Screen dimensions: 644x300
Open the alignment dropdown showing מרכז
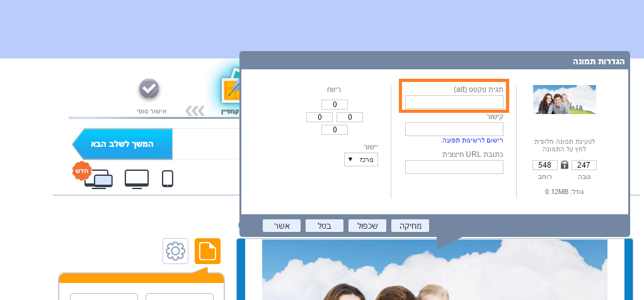[361, 159]
